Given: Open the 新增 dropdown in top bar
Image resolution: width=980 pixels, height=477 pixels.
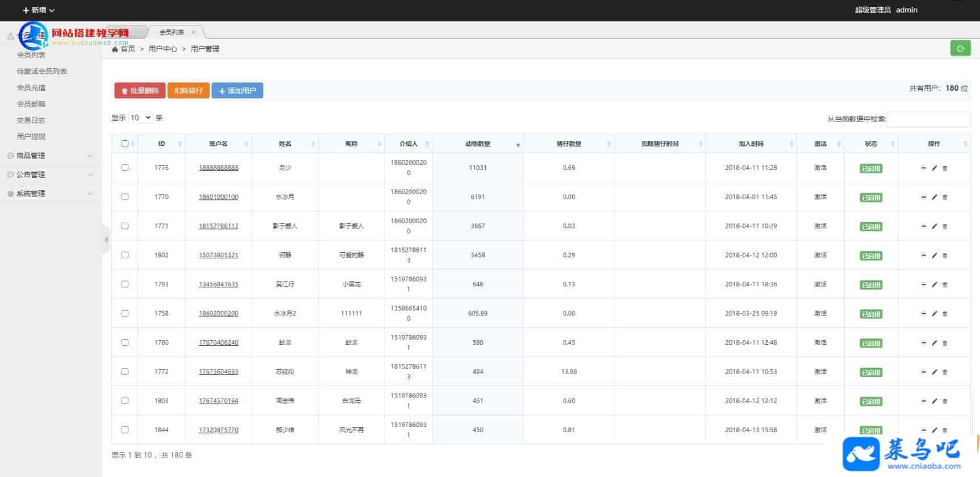Looking at the screenshot, I should point(38,10).
